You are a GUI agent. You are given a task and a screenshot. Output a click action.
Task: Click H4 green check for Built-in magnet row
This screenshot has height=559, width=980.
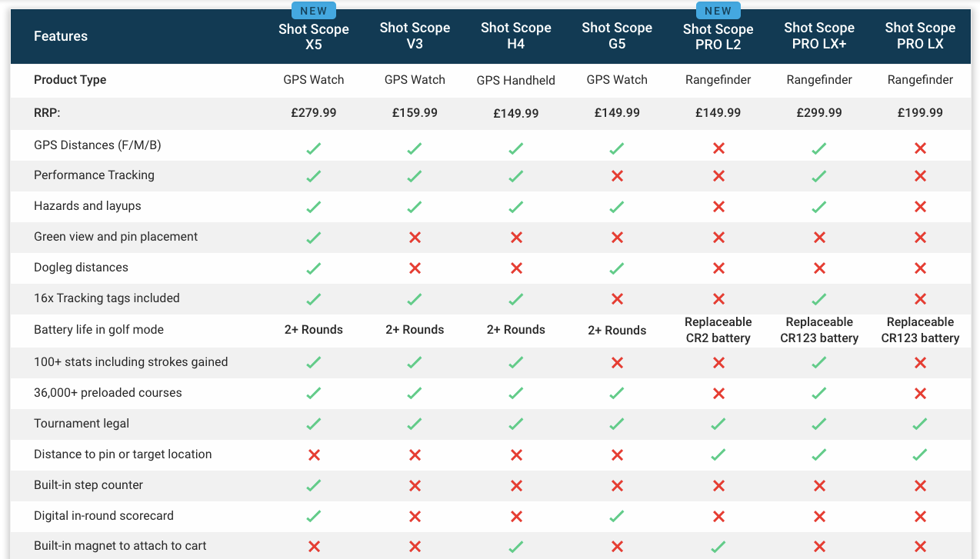click(515, 547)
